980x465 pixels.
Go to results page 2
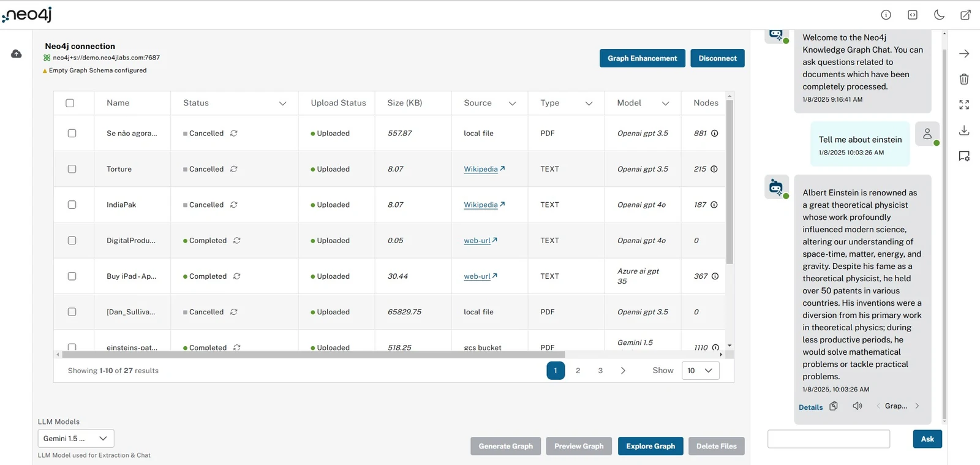click(578, 371)
